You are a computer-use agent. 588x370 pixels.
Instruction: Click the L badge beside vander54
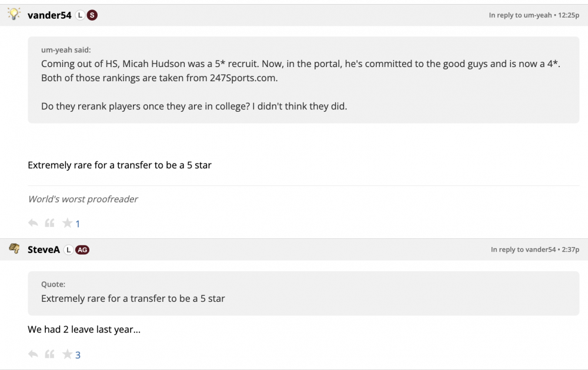(80, 15)
